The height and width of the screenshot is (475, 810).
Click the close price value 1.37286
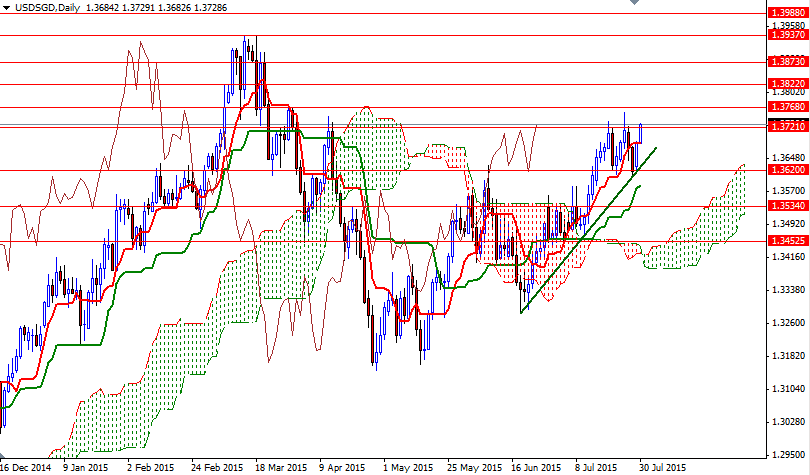(210, 8)
